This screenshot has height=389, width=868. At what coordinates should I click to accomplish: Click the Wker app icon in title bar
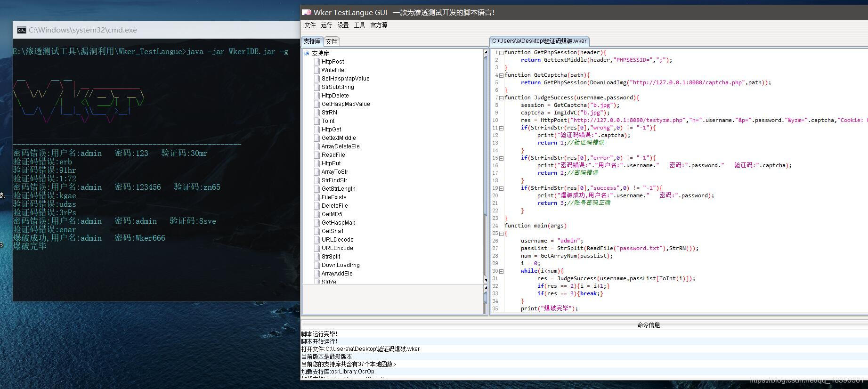point(307,12)
